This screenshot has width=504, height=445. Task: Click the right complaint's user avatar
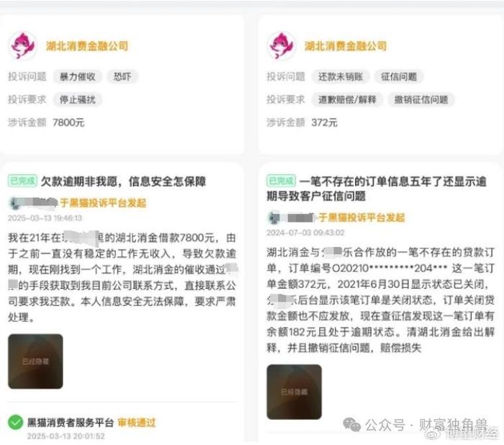pos(274,217)
